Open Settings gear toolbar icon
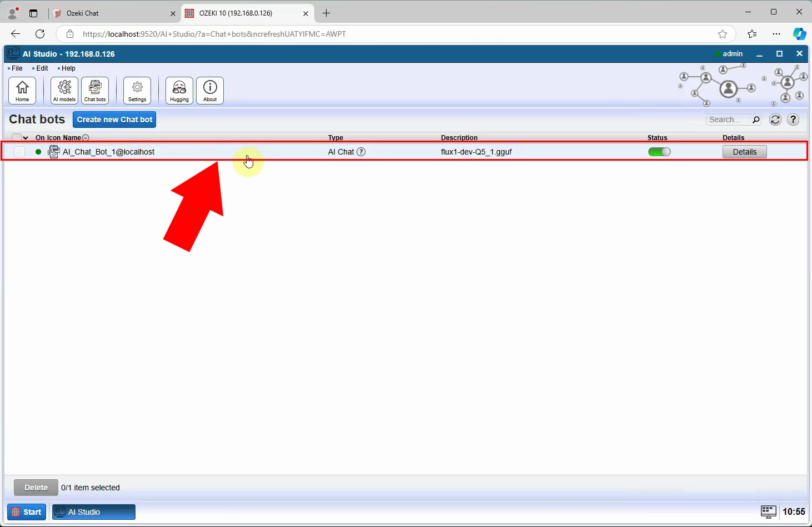This screenshot has height=527, width=812. (x=137, y=91)
